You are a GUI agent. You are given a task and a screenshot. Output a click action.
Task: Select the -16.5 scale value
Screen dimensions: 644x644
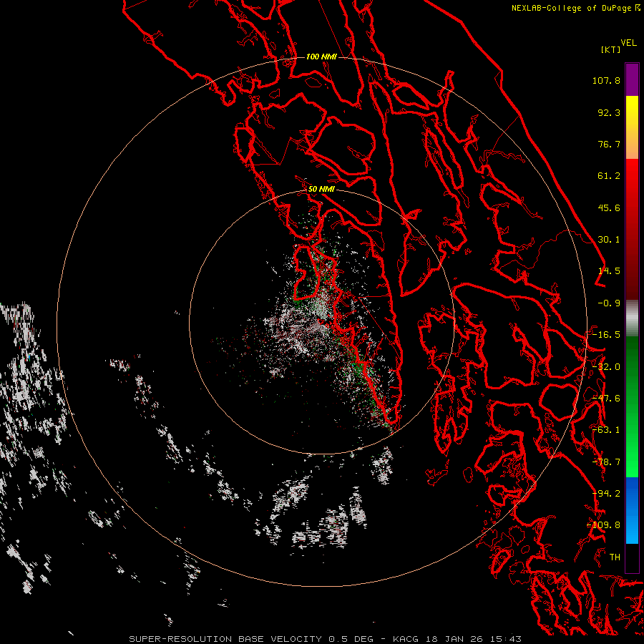[x=606, y=335]
